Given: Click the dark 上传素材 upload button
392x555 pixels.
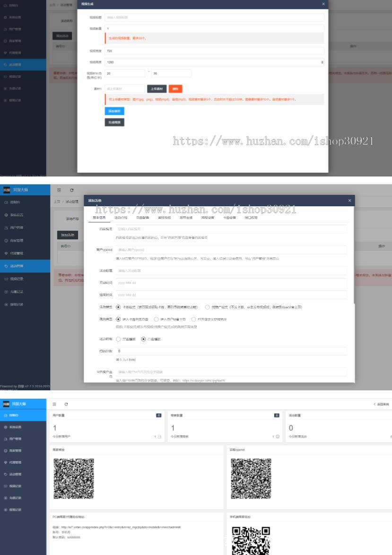Looking at the screenshot, I should tap(157, 89).
